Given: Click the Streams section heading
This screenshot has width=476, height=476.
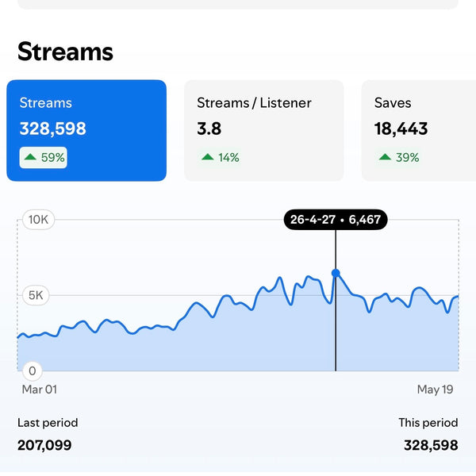Looking at the screenshot, I should [65, 52].
